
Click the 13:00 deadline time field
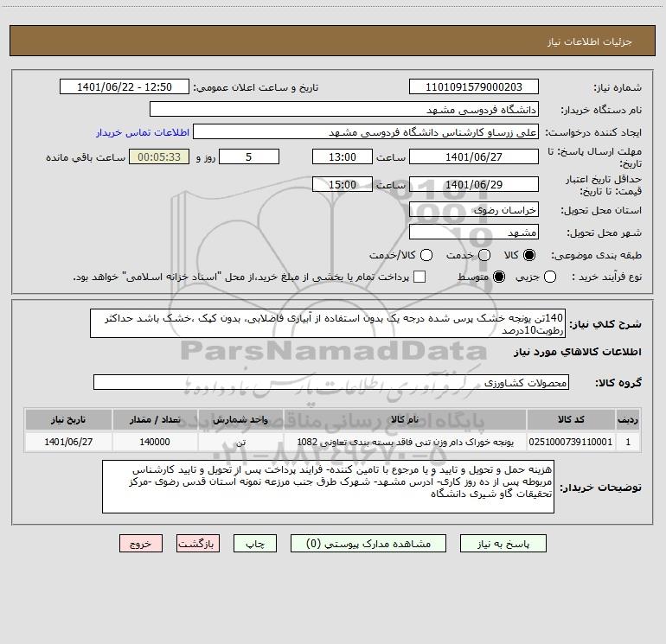pyautogui.click(x=343, y=156)
